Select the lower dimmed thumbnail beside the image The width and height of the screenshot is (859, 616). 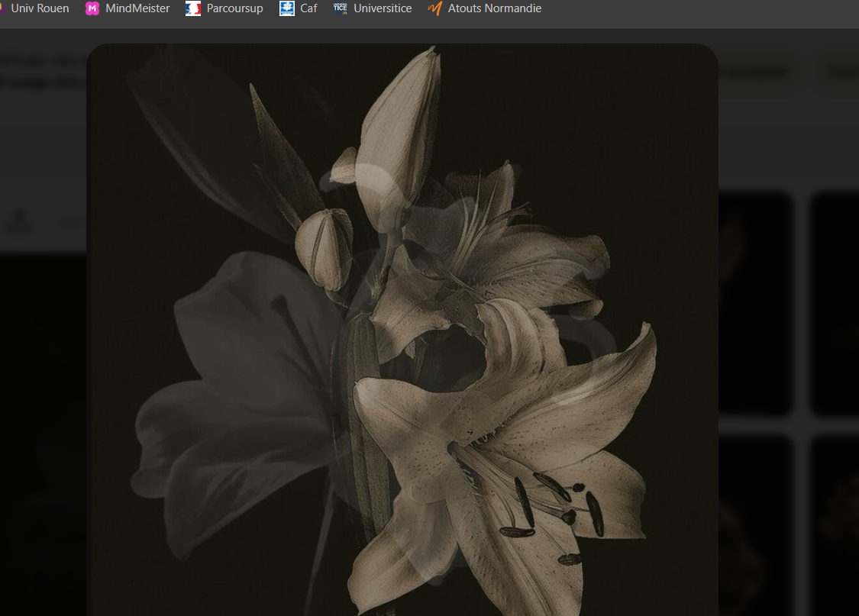pyautogui.click(x=756, y=525)
